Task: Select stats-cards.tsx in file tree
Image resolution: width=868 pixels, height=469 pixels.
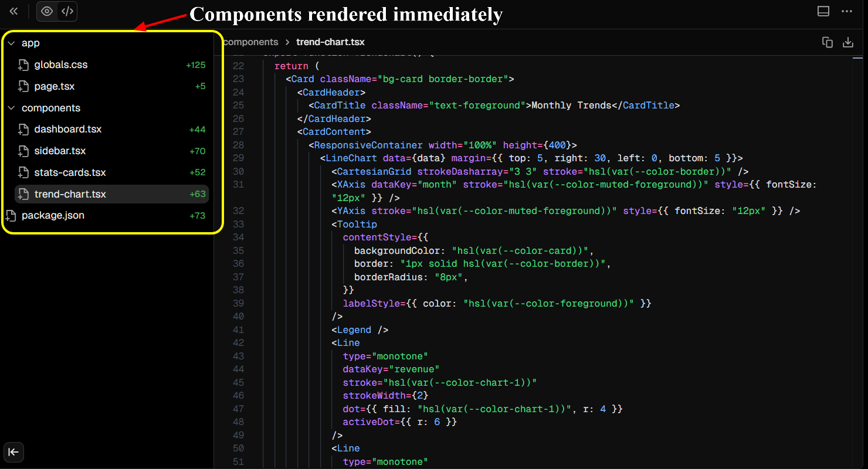Action: (70, 173)
